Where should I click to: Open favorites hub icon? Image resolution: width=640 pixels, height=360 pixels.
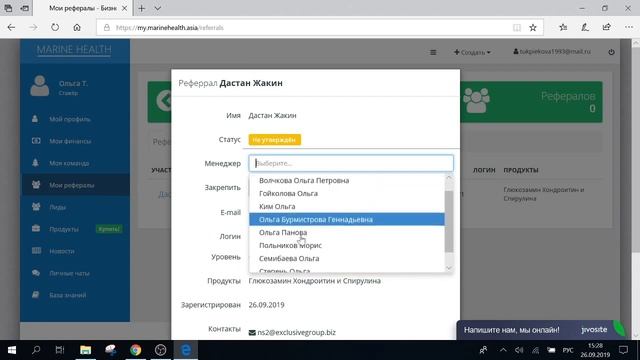(563, 28)
